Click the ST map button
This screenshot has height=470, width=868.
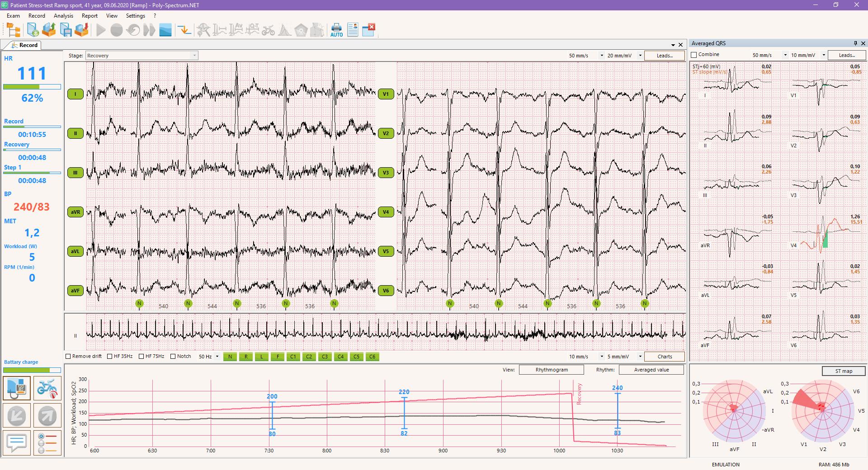click(x=844, y=371)
